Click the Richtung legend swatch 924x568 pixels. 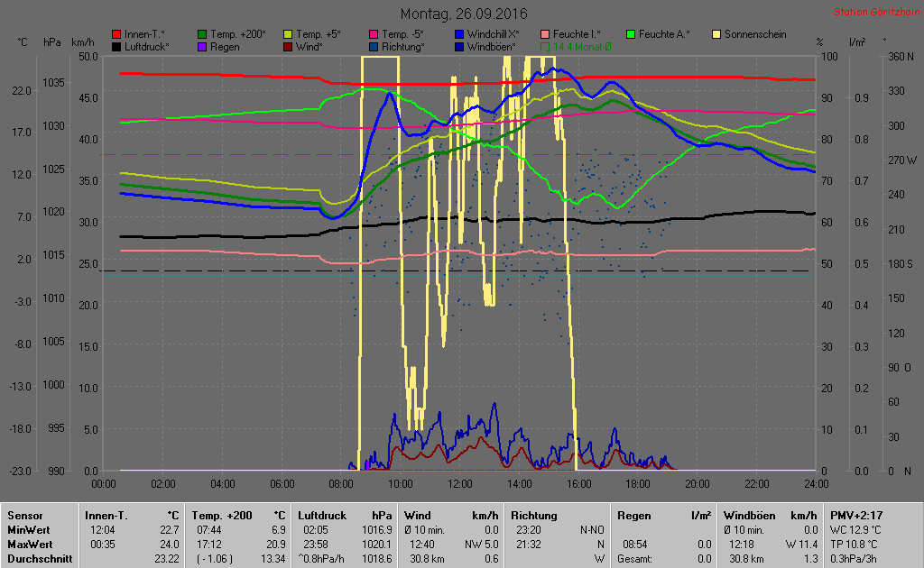pyautogui.click(x=373, y=47)
